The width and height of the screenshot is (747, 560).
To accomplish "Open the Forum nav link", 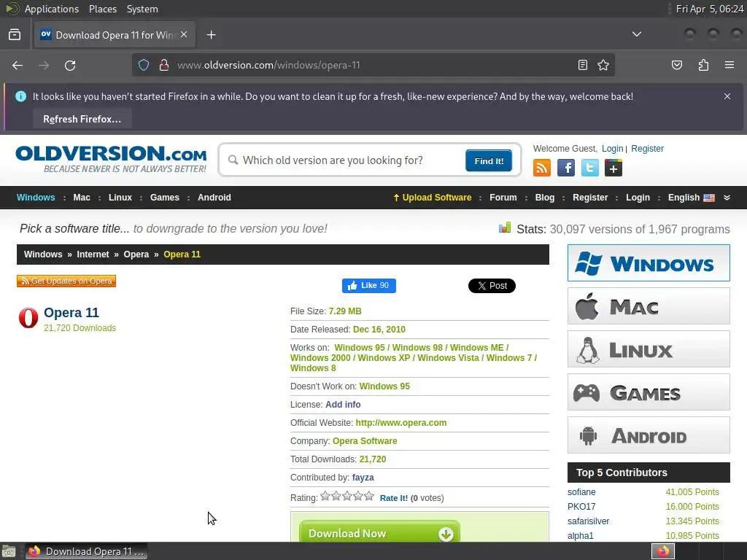I will click(503, 198).
